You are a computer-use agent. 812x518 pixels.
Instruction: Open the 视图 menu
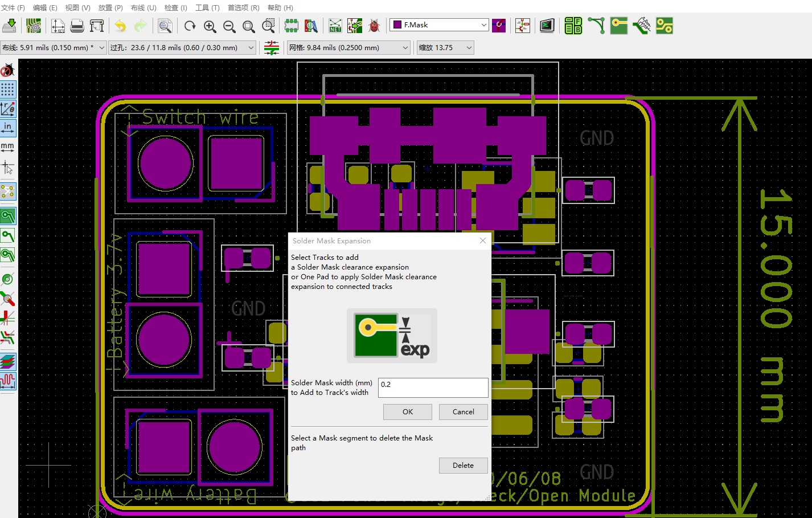[x=77, y=7]
